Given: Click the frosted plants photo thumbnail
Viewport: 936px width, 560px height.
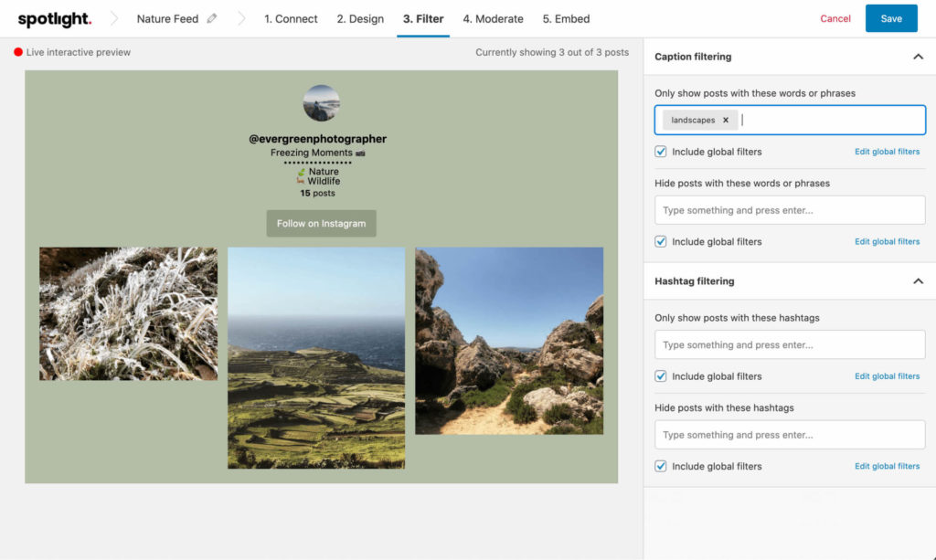Looking at the screenshot, I should (x=128, y=312).
